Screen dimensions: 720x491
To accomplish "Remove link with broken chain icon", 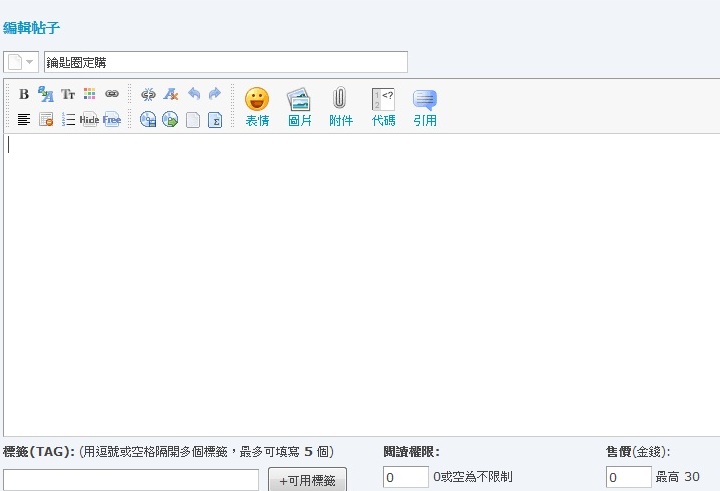I will pyautogui.click(x=148, y=94).
